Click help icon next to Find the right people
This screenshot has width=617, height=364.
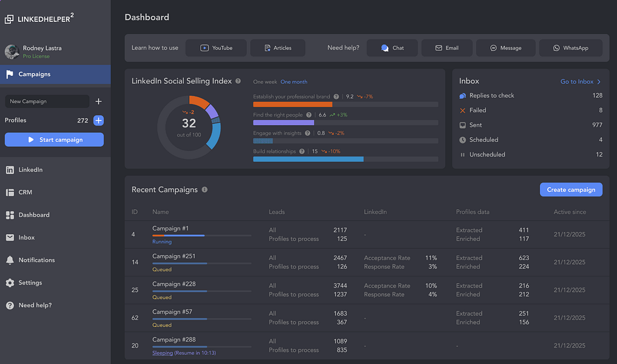click(309, 115)
